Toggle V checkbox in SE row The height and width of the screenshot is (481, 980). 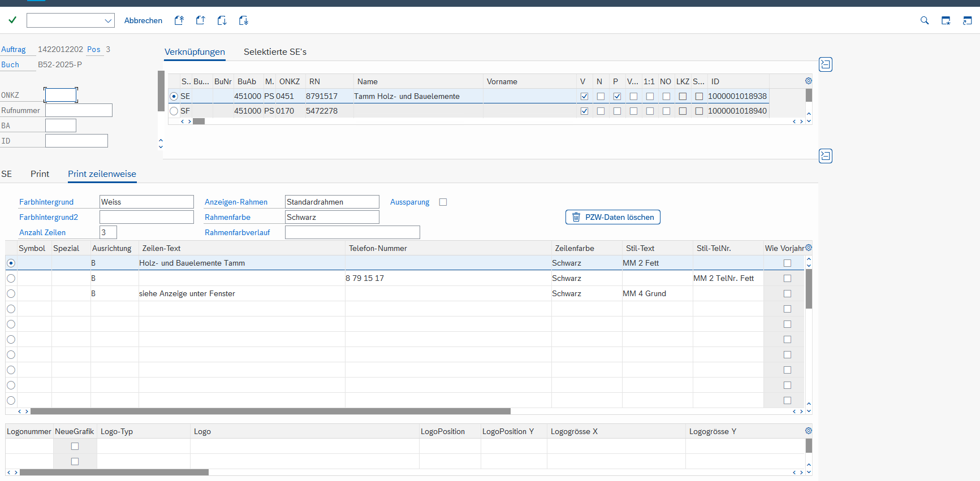point(584,96)
